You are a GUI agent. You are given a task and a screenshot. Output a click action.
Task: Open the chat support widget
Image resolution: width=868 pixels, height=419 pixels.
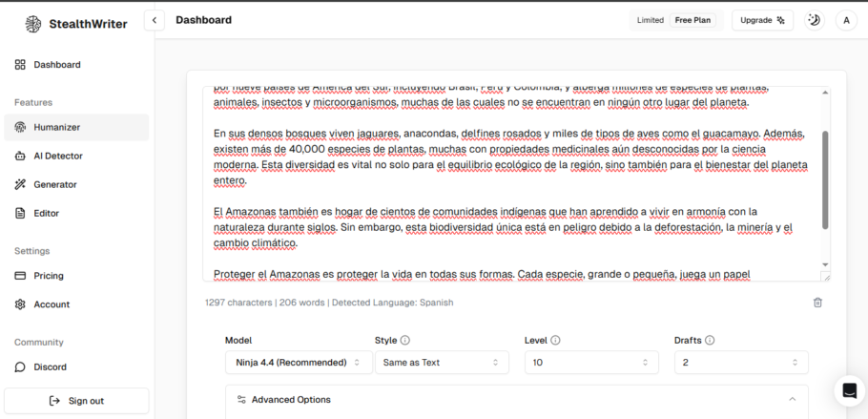point(849,391)
